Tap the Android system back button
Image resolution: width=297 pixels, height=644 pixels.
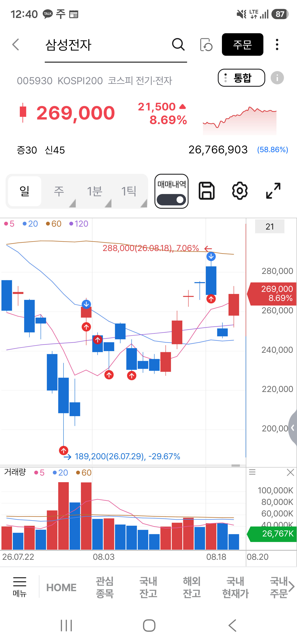[232, 625]
